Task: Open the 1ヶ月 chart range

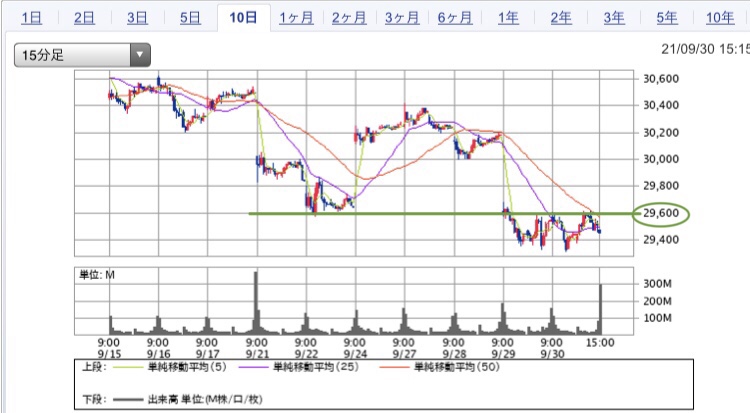Action: pos(296,18)
